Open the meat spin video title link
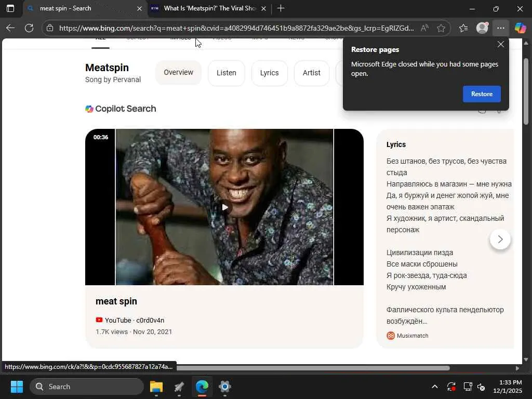 coord(116,301)
